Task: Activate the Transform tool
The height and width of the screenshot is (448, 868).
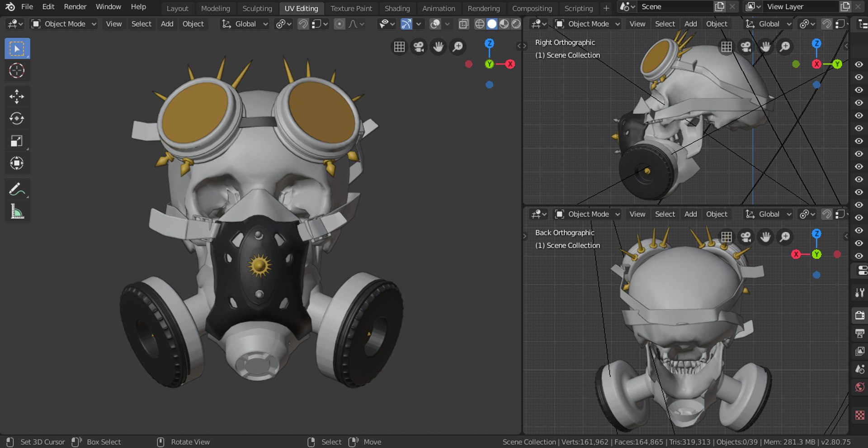Action: pyautogui.click(x=17, y=163)
